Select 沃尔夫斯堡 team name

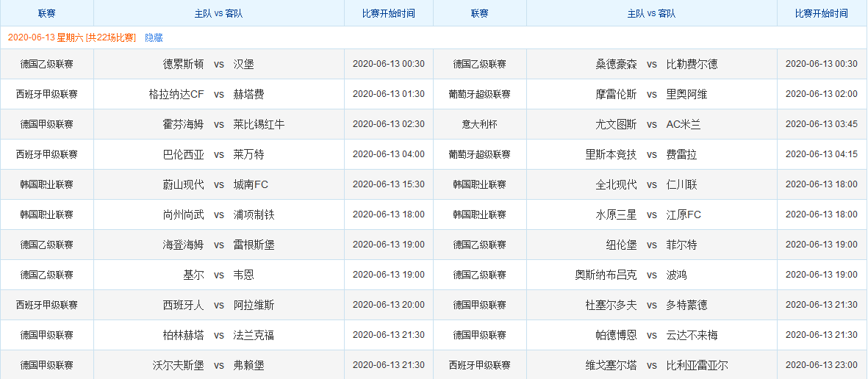(178, 365)
